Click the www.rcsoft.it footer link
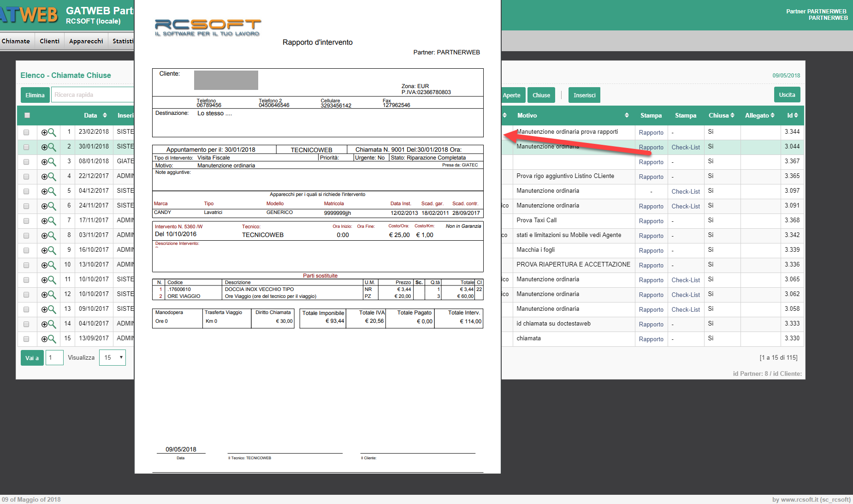Screen dimensions: 853x504 click(x=800, y=499)
